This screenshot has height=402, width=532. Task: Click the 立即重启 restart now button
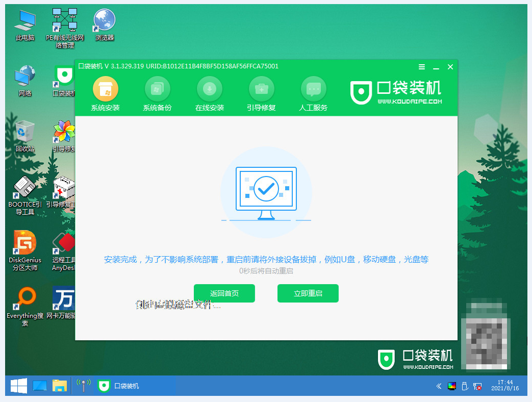[x=308, y=293]
